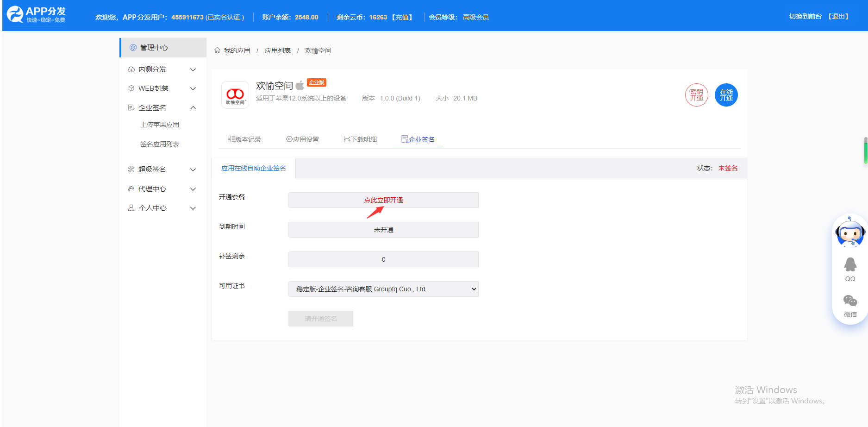Expand the 超级签名 sidebar menu
Viewport: 868px width, 427px height.
tap(162, 170)
